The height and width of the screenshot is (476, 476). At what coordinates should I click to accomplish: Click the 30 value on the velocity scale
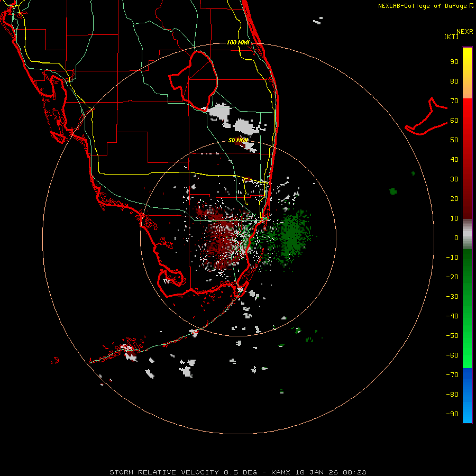454,179
